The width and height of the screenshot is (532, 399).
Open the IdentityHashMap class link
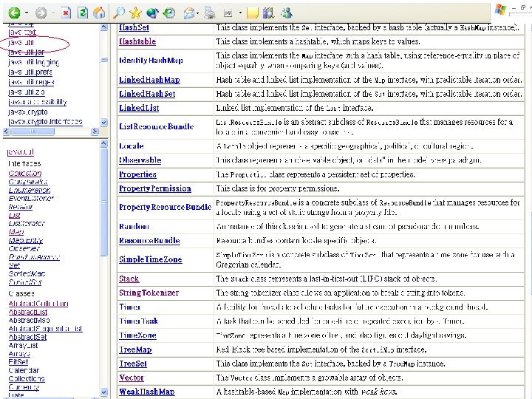[x=151, y=61]
